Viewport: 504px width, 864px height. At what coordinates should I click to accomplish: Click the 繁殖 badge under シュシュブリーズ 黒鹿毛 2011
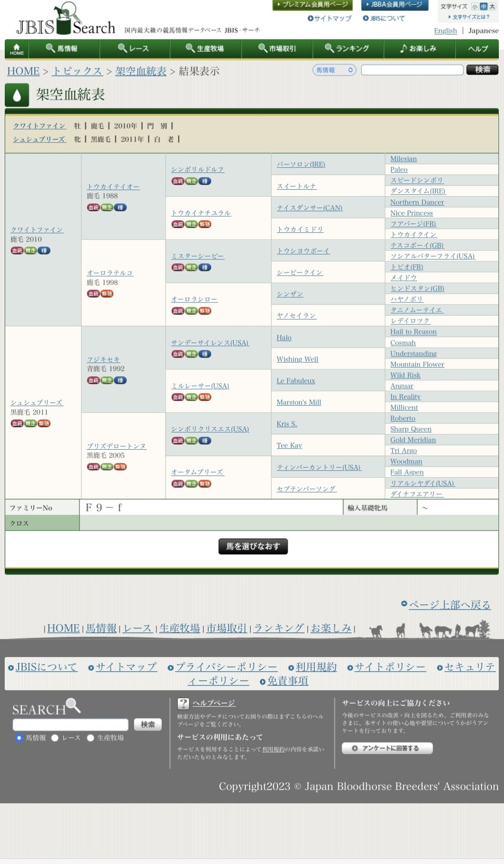click(44, 423)
